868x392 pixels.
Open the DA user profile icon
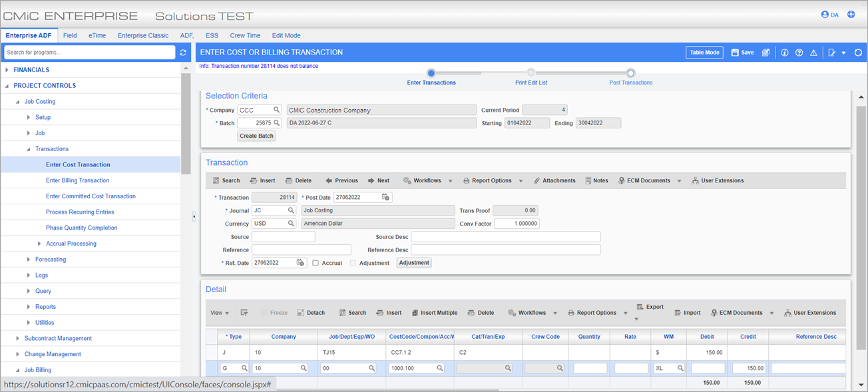pyautogui.click(x=830, y=15)
